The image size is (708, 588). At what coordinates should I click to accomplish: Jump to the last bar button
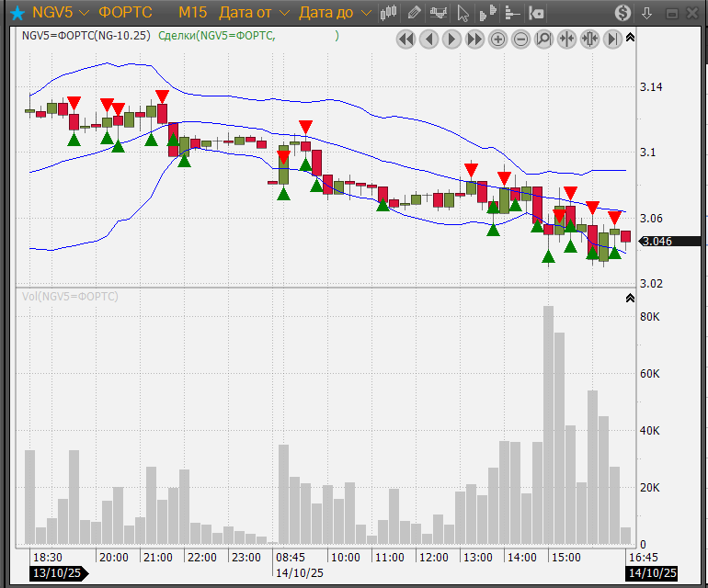pos(612,40)
